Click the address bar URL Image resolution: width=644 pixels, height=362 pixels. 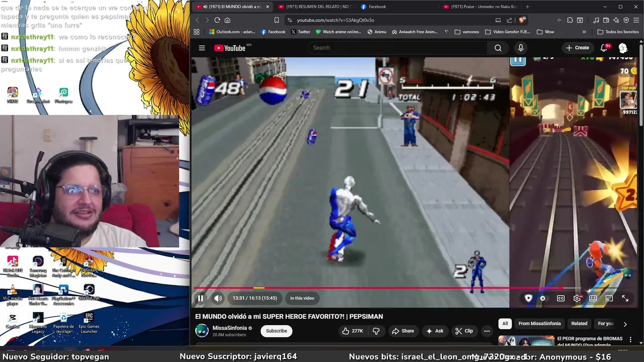336,20
